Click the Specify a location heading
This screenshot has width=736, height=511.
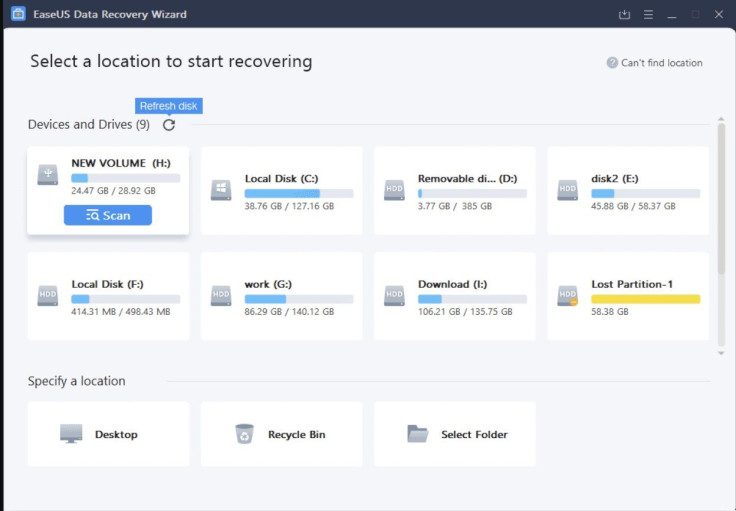pyautogui.click(x=77, y=381)
